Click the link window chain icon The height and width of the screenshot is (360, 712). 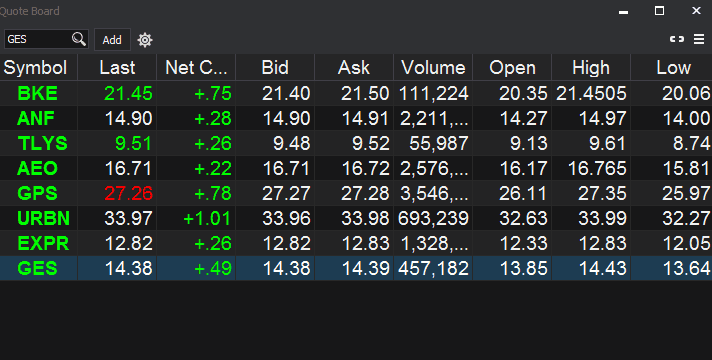click(x=677, y=39)
